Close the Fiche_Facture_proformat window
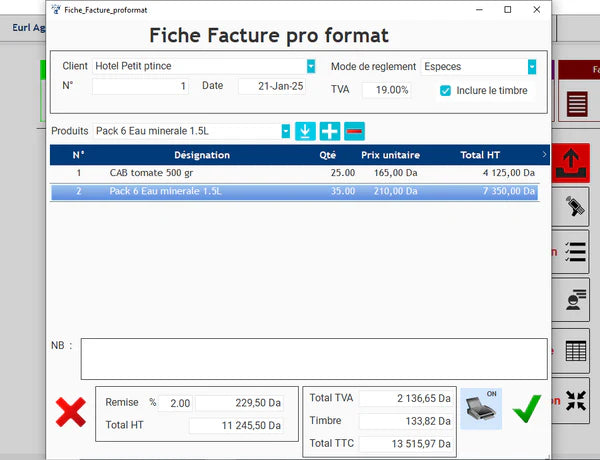 pyautogui.click(x=536, y=10)
